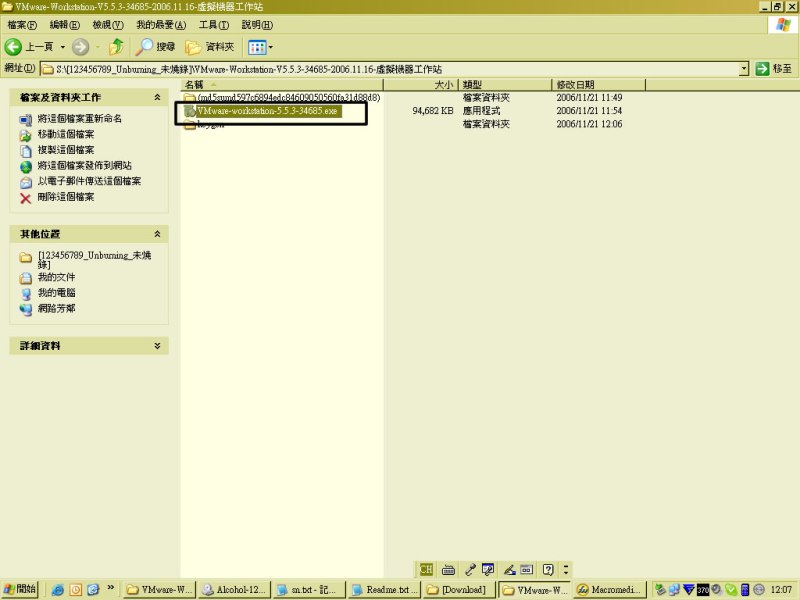Go back with the 上一頁 button
Screen dimensions: 800x600
point(29,47)
